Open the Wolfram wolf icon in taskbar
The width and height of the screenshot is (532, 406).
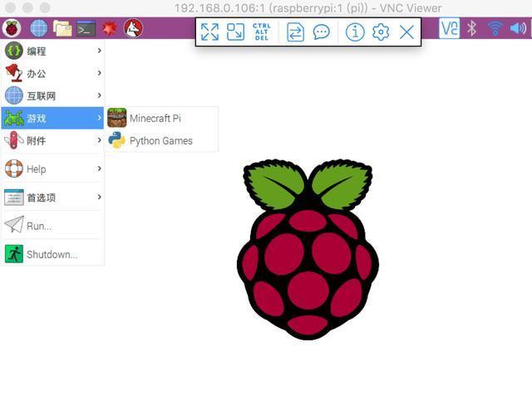coord(133,28)
